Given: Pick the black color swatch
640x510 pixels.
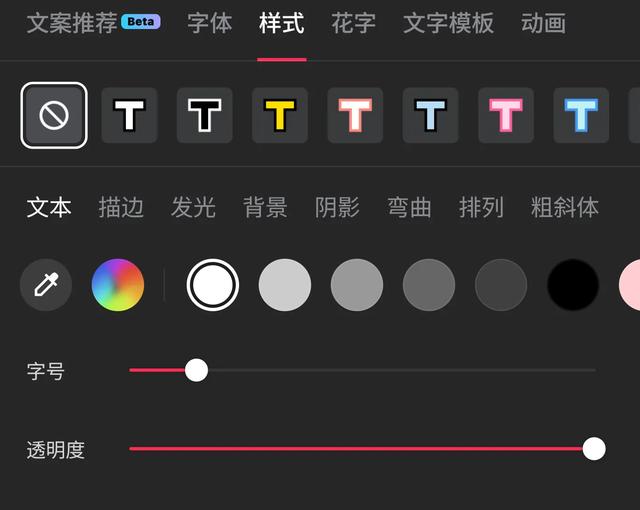Looking at the screenshot, I should tap(573, 285).
